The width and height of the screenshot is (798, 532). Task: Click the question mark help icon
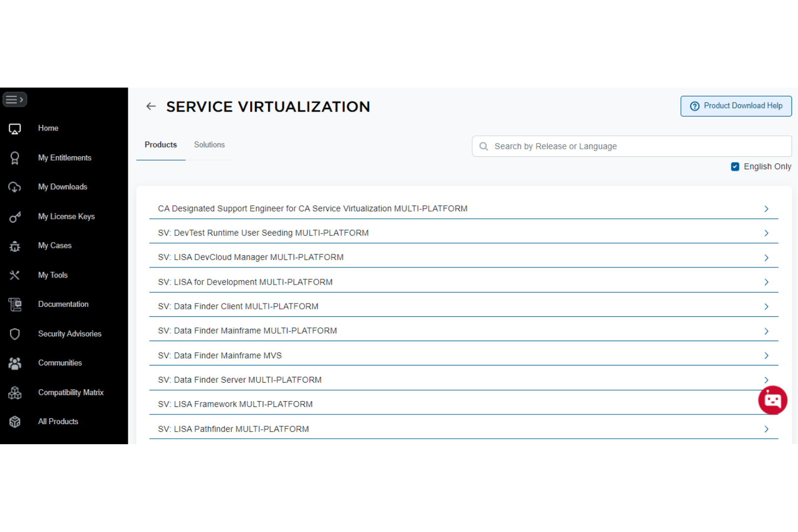694,106
